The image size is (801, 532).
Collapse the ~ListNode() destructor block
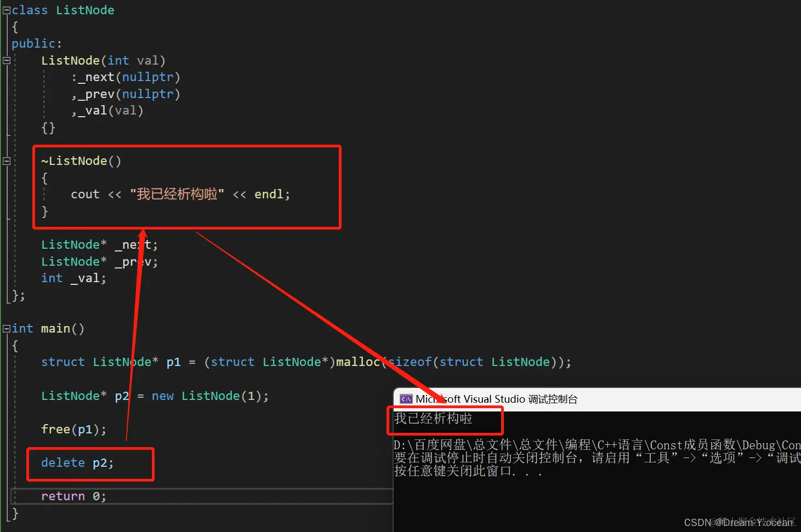tap(7, 161)
